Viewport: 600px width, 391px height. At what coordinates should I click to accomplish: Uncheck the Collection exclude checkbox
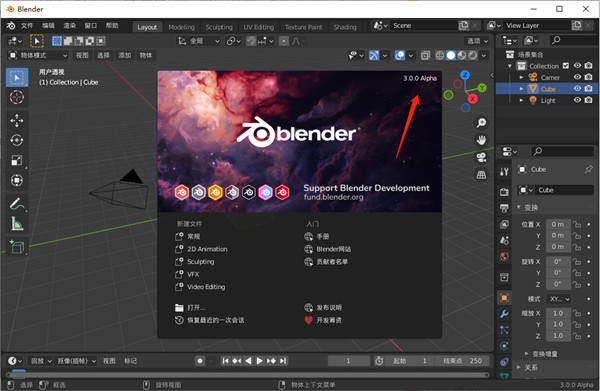[566, 66]
